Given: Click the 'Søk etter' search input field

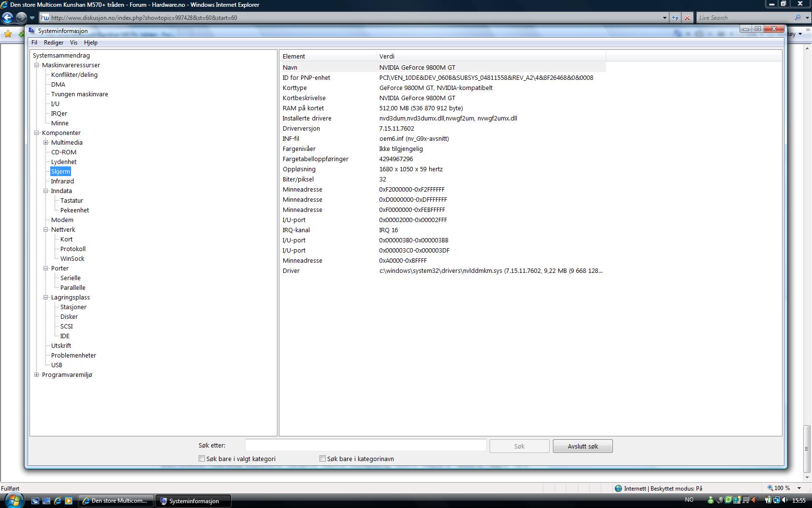Looking at the screenshot, I should pos(365,445).
